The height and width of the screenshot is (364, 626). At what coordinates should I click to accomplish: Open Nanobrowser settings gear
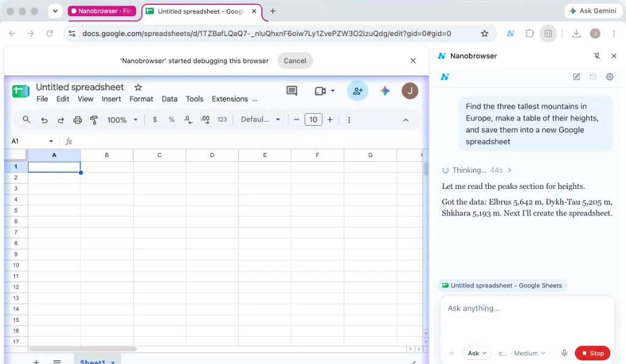(x=610, y=76)
